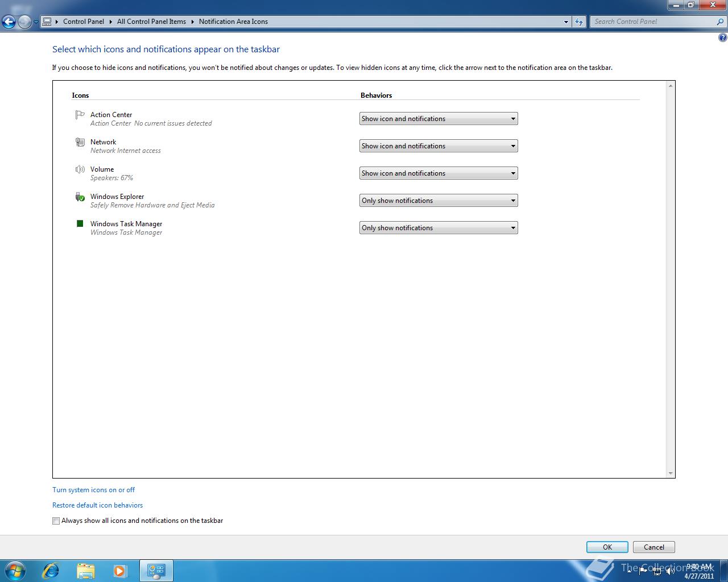Open Windows Explorer behavior dropdown
The width and height of the screenshot is (728, 582).
tap(439, 201)
